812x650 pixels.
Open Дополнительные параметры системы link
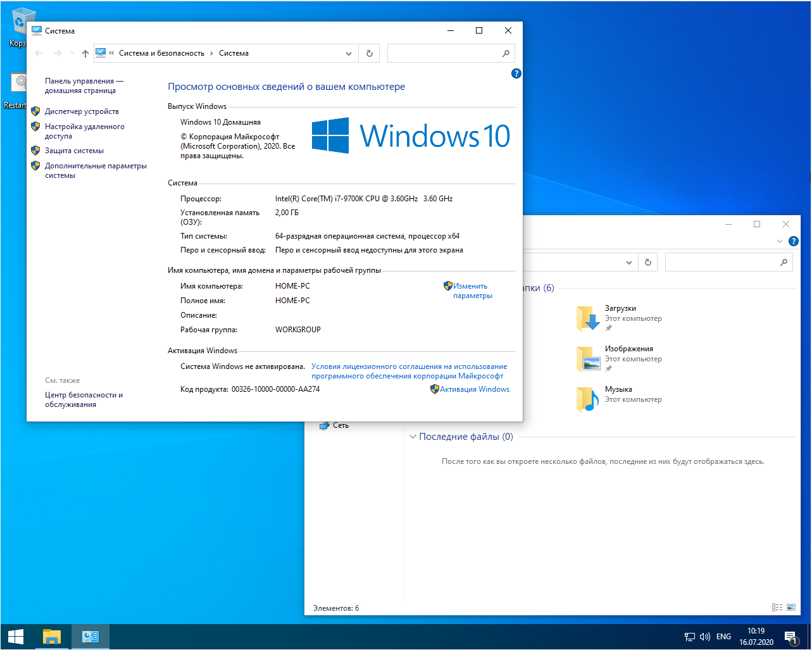tap(96, 170)
